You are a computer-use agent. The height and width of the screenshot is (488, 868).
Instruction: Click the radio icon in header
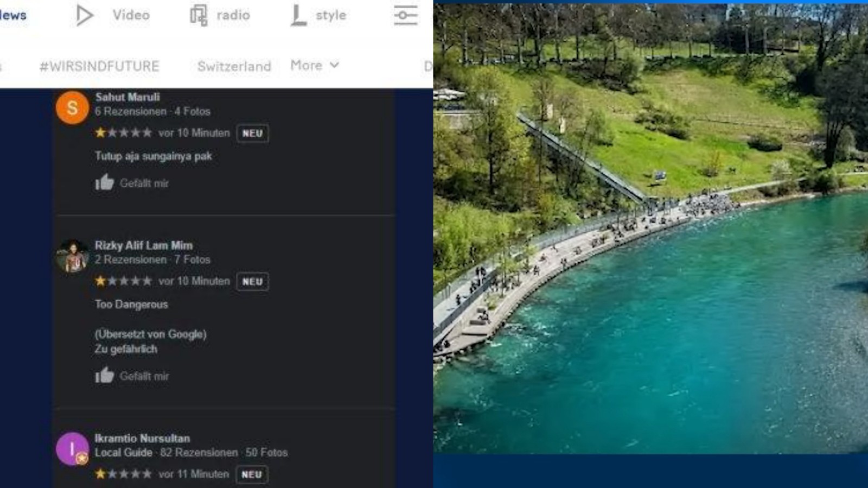199,15
